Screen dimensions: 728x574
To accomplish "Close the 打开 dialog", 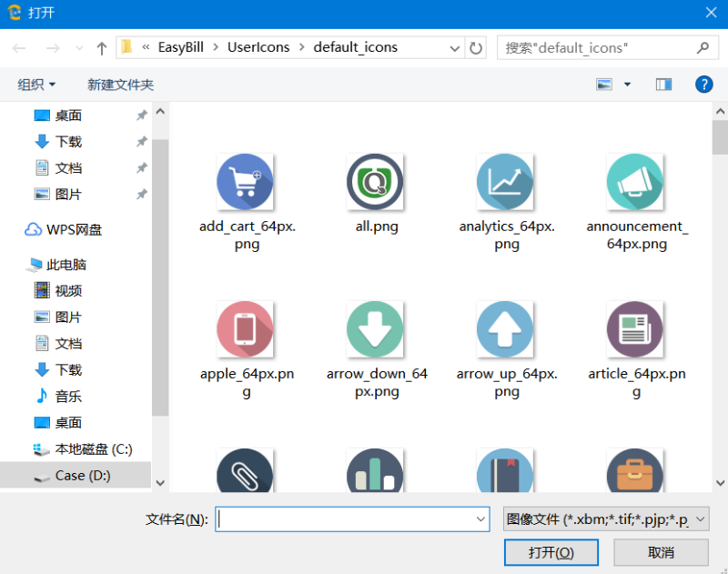I will point(711,13).
